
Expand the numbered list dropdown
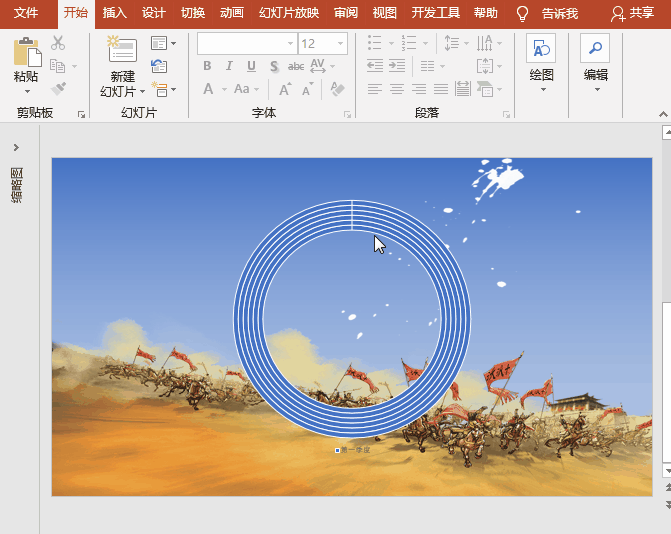pyautogui.click(x=425, y=43)
